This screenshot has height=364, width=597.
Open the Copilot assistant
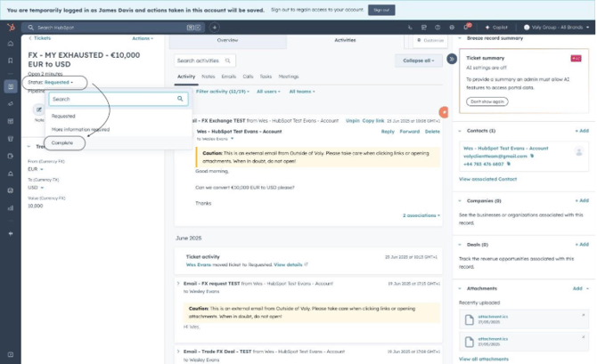pyautogui.click(x=496, y=28)
